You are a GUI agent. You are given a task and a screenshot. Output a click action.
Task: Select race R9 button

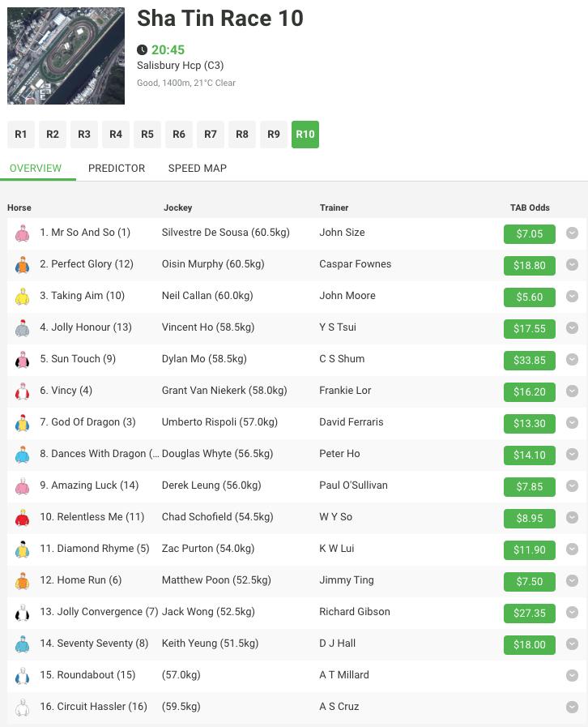pos(274,135)
